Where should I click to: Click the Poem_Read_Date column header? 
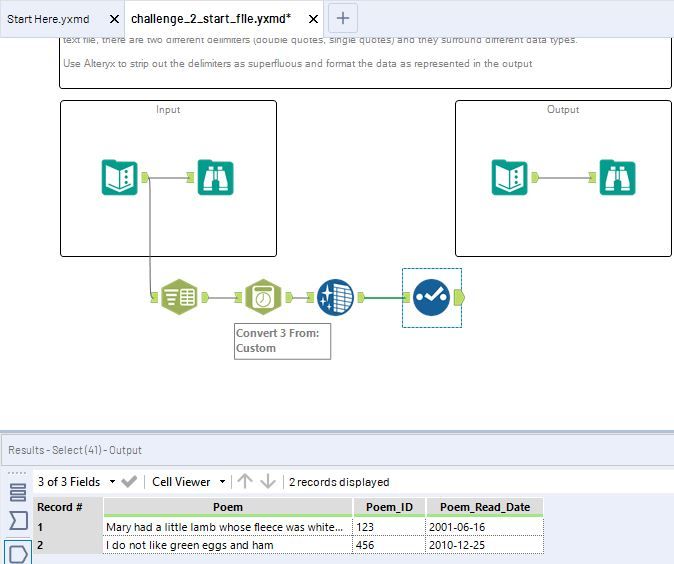tap(485, 507)
